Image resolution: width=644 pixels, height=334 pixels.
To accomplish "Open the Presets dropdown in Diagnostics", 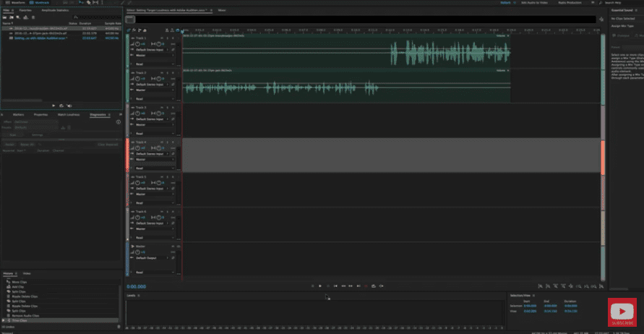I will coord(35,128).
